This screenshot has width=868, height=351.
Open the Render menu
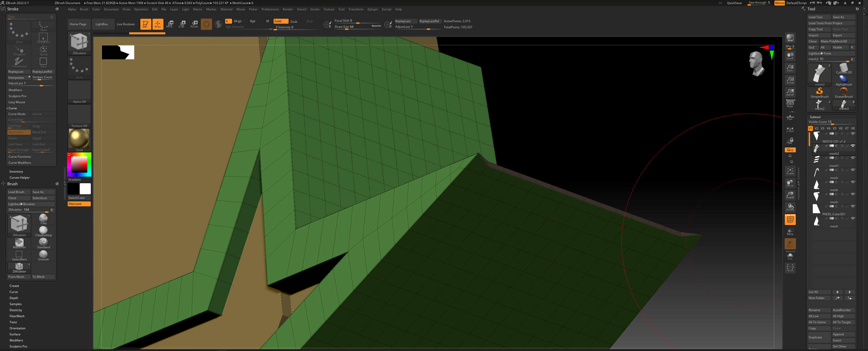[x=287, y=9]
